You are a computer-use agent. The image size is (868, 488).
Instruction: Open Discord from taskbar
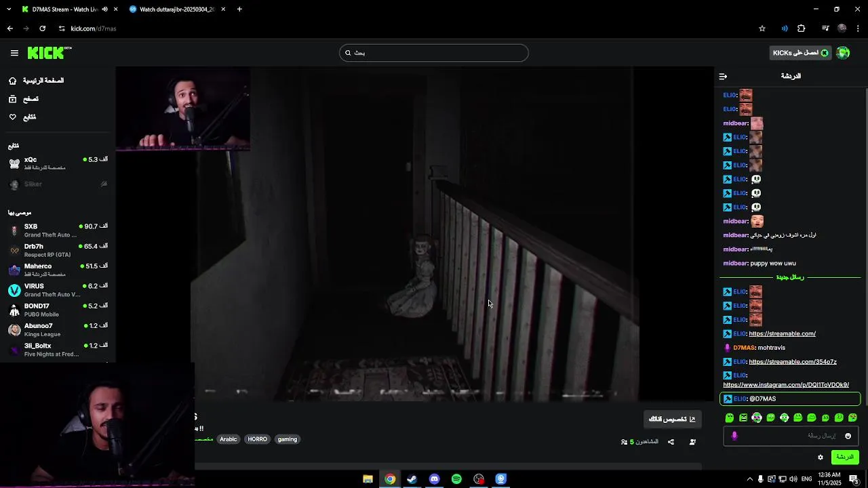434,479
